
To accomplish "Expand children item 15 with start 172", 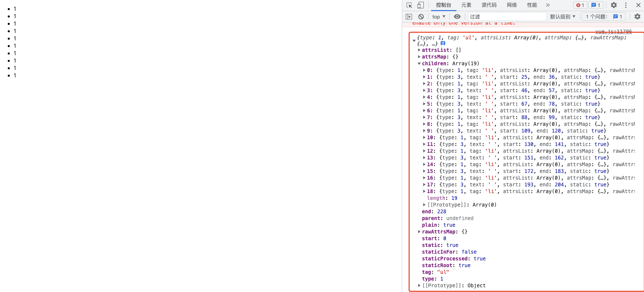I will coord(424,171).
